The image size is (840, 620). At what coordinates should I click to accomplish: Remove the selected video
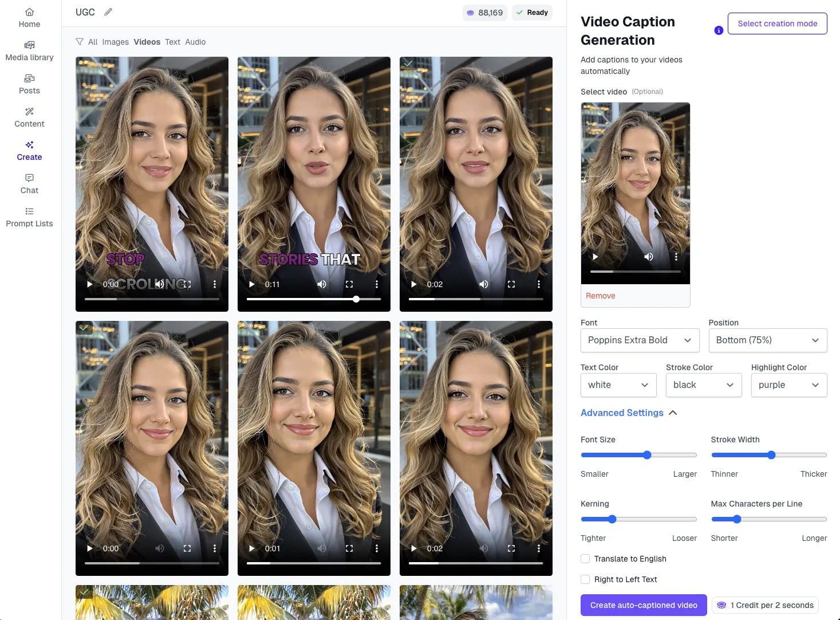pyautogui.click(x=600, y=296)
